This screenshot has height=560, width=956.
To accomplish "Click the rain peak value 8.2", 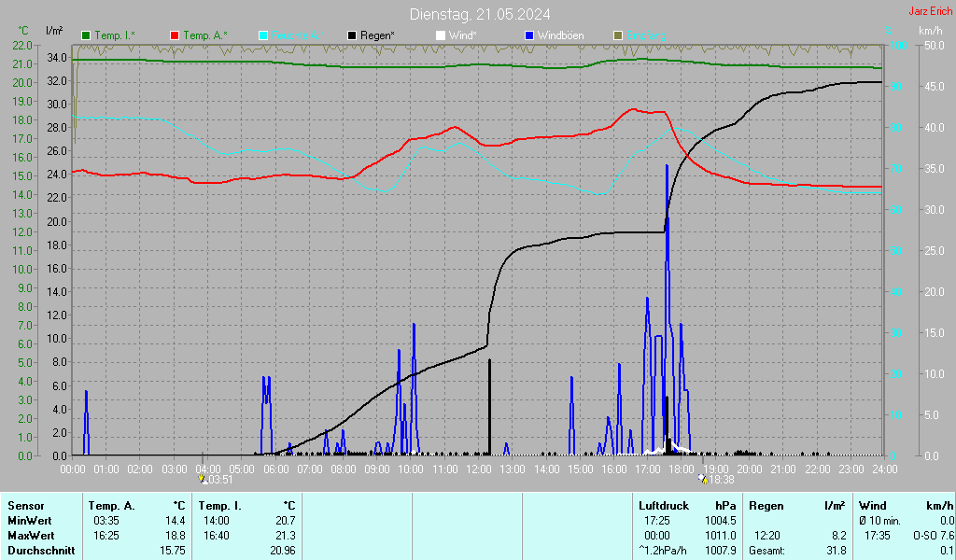I will tap(839, 536).
